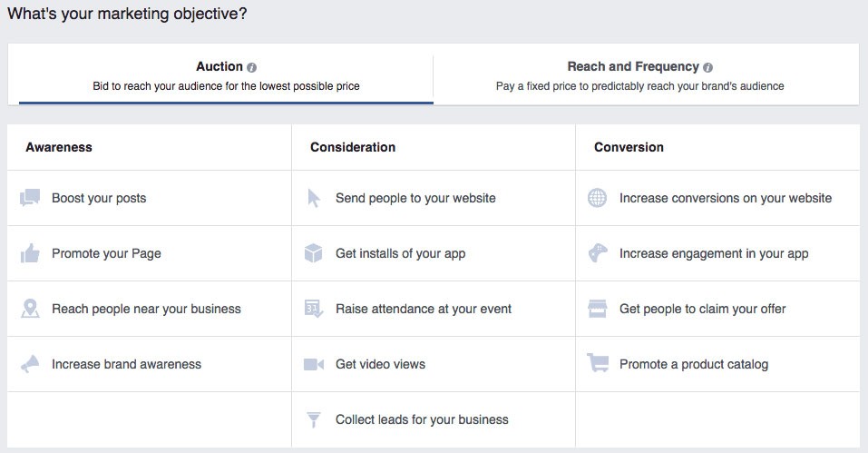Click the box icon for app installs

point(314,253)
